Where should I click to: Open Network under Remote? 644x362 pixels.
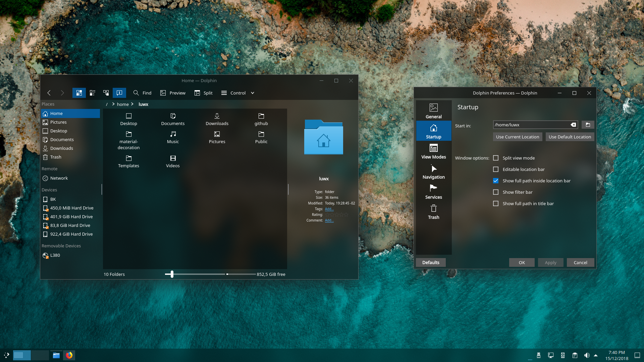(x=70, y=178)
